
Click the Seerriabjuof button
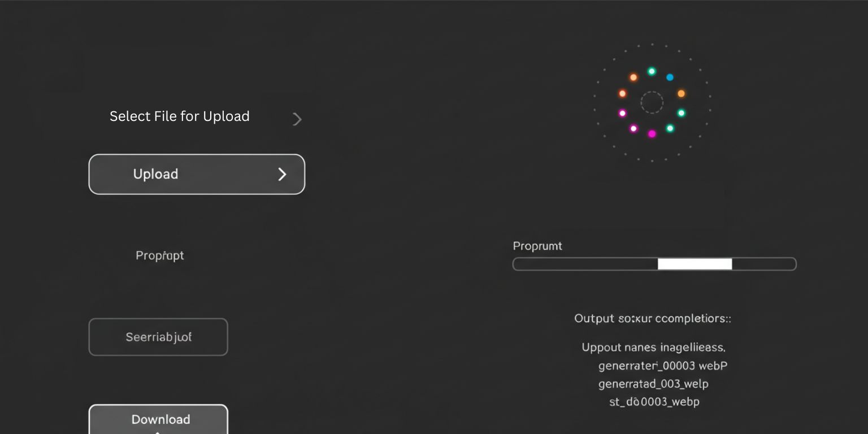click(x=158, y=337)
